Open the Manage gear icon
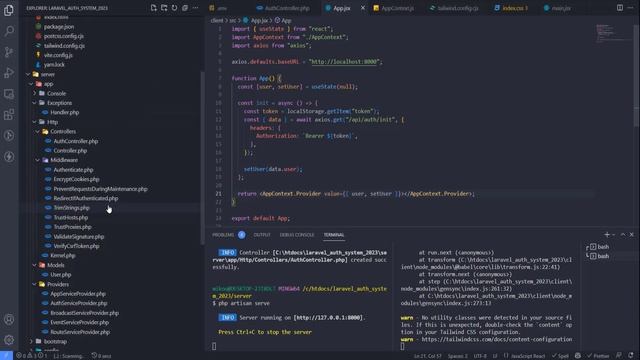 point(9,340)
